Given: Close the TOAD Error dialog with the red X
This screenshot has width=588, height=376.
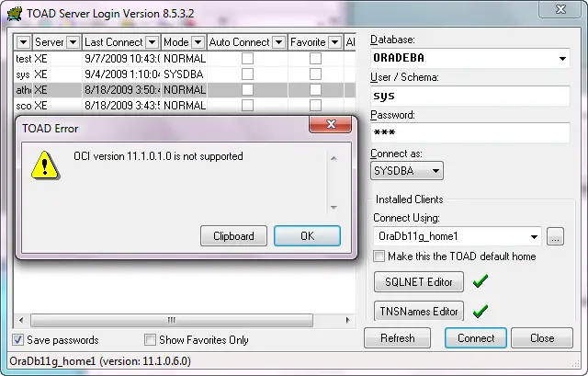Looking at the screenshot, I should pyautogui.click(x=331, y=124).
